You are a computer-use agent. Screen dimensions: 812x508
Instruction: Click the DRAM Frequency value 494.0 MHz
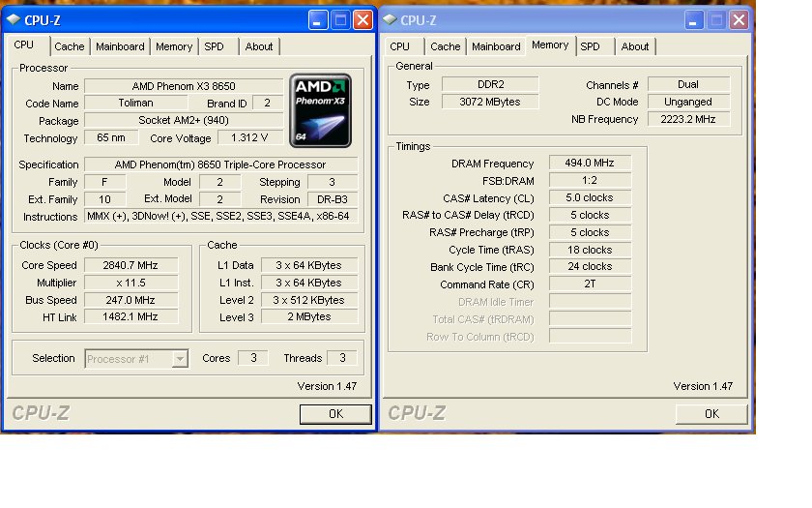(590, 163)
